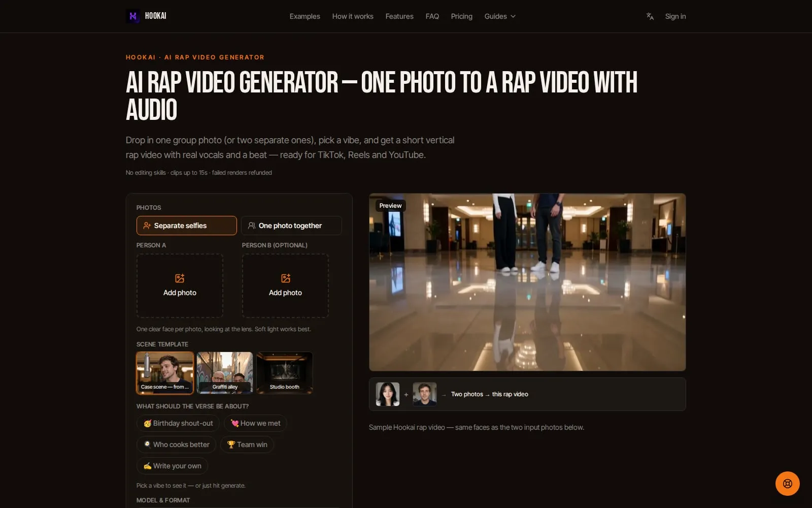The width and height of the screenshot is (812, 508).
Task: Choose the Studio booth scene template
Action: (x=285, y=373)
